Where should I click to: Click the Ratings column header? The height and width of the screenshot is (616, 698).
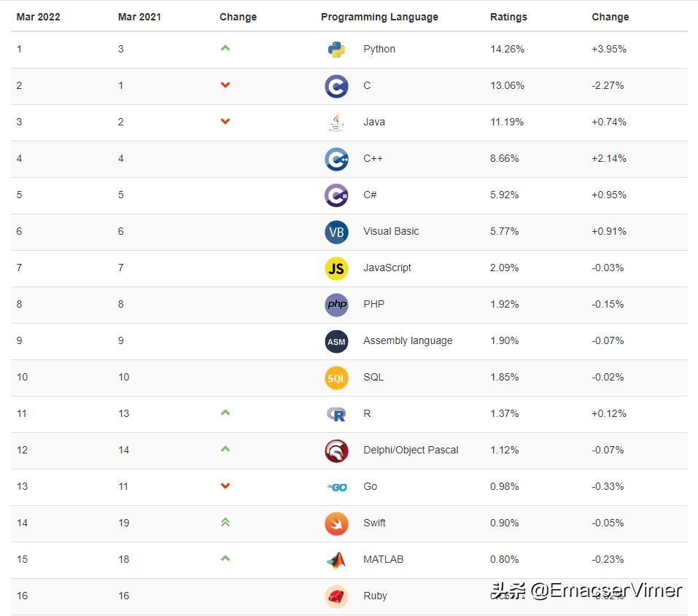click(508, 17)
